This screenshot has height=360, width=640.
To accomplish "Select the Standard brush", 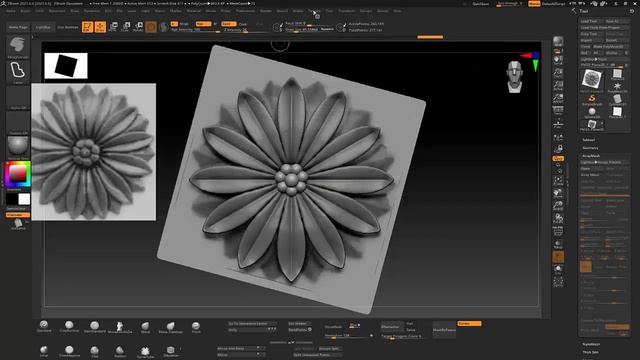I will [x=44, y=327].
